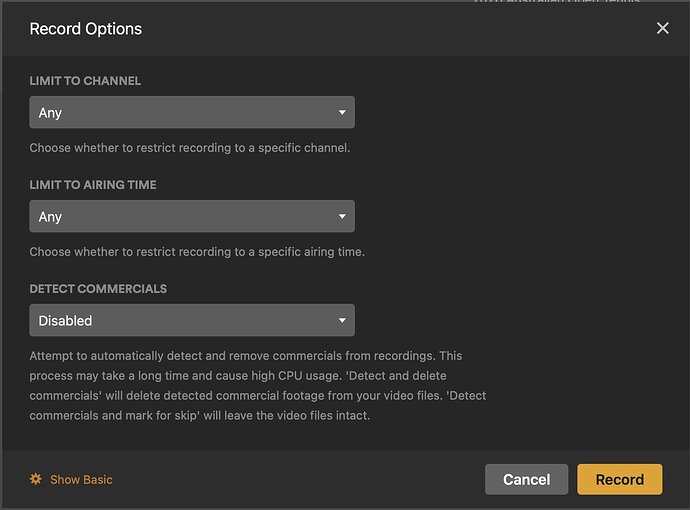Click the Detect Commercials dropdown arrow
The width and height of the screenshot is (690, 510).
pos(342,321)
